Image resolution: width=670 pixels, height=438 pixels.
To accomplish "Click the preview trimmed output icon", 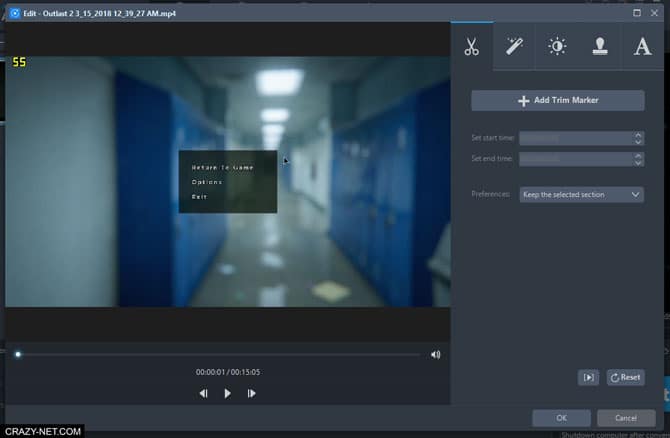I will pyautogui.click(x=588, y=377).
